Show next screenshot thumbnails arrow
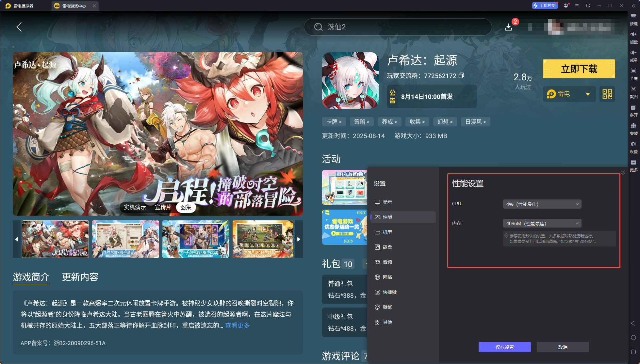This screenshot has height=364, width=640. click(x=299, y=239)
